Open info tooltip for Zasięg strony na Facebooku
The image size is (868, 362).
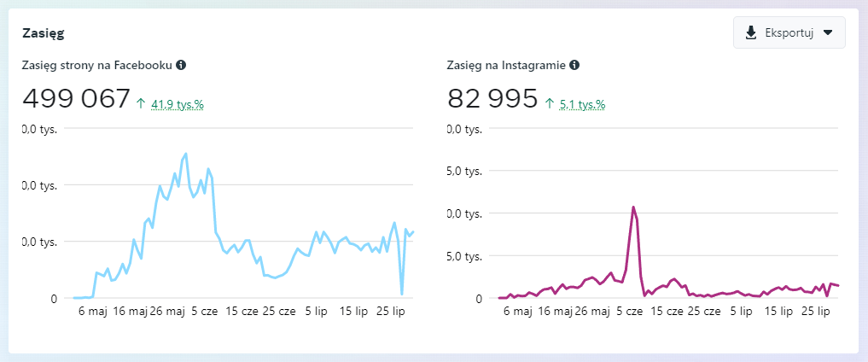click(x=181, y=65)
